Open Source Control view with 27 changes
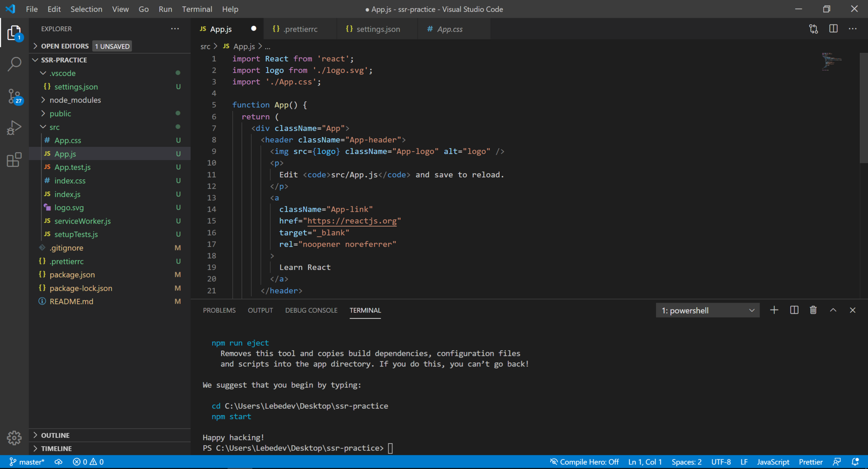This screenshot has height=469, width=868. point(14,96)
